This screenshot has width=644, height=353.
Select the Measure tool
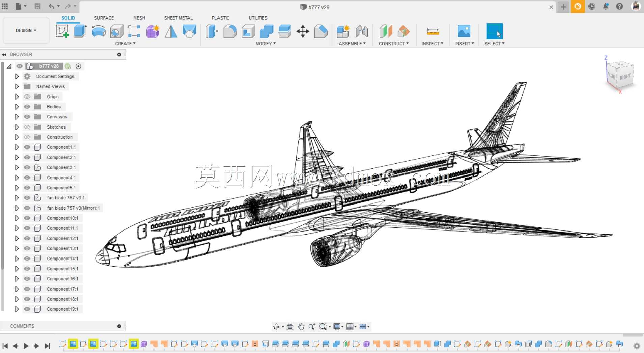pos(433,31)
